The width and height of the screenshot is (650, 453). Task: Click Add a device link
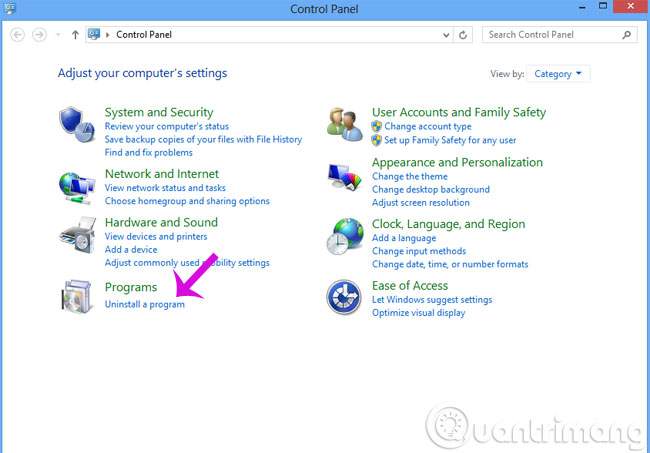[x=131, y=250]
